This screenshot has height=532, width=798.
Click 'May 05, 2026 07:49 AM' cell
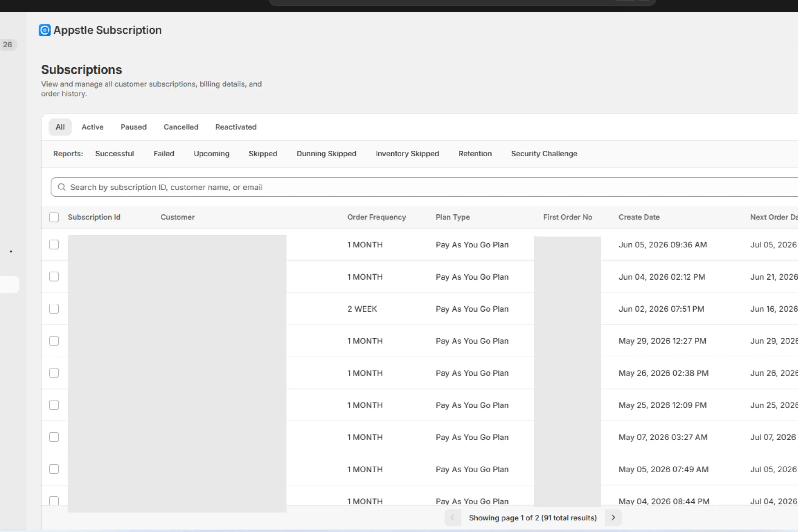[663, 469]
